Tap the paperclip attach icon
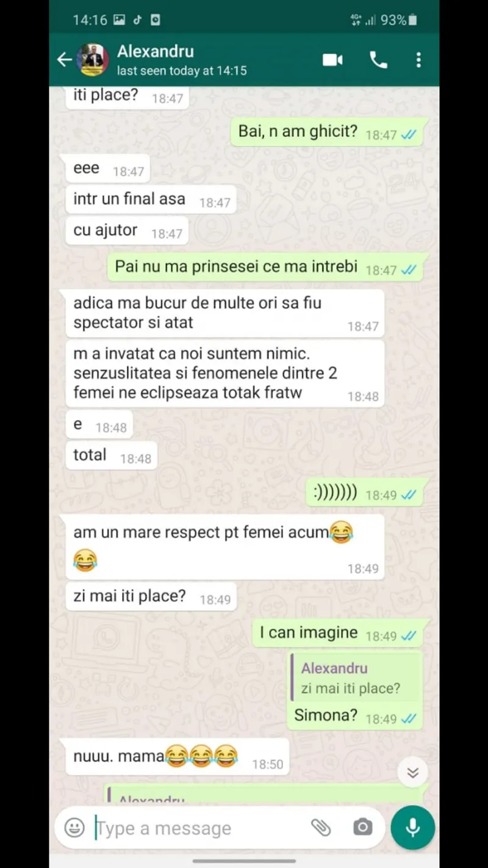 tap(321, 828)
